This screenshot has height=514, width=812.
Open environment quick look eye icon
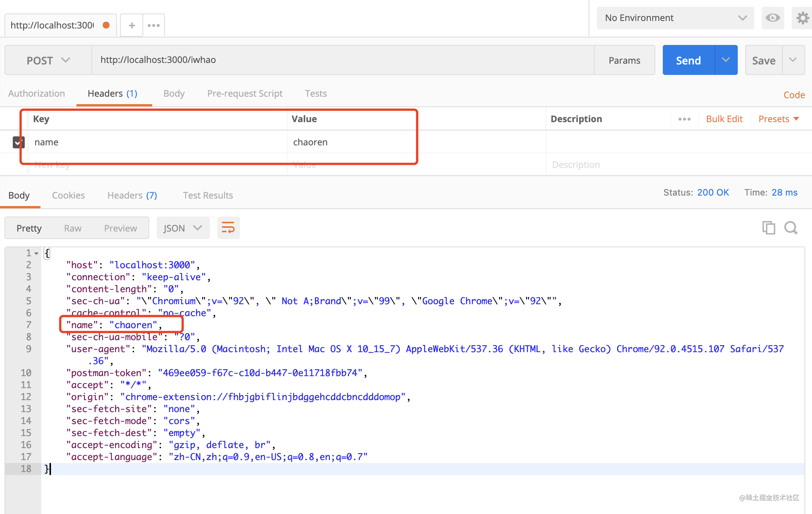[x=773, y=18]
